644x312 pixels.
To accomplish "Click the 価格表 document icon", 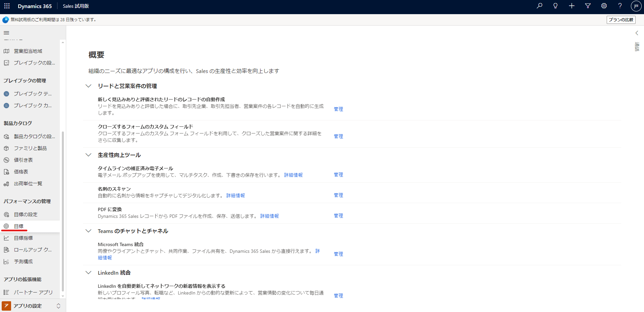I will click(6, 172).
